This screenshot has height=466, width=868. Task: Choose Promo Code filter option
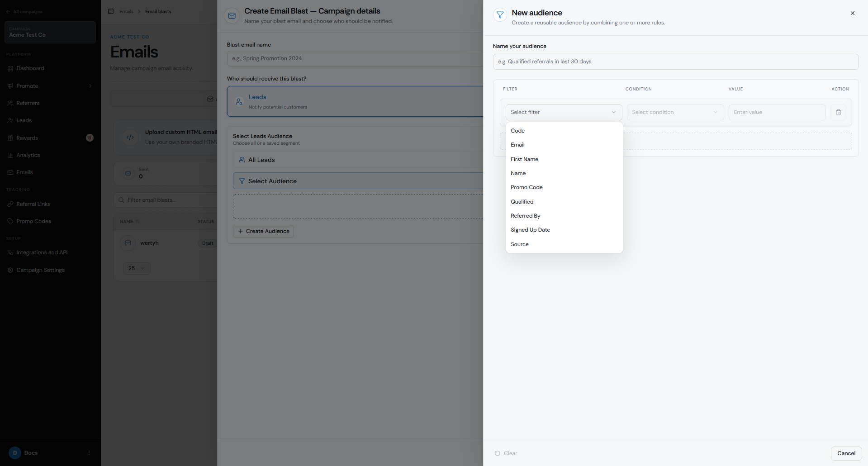click(x=564, y=187)
